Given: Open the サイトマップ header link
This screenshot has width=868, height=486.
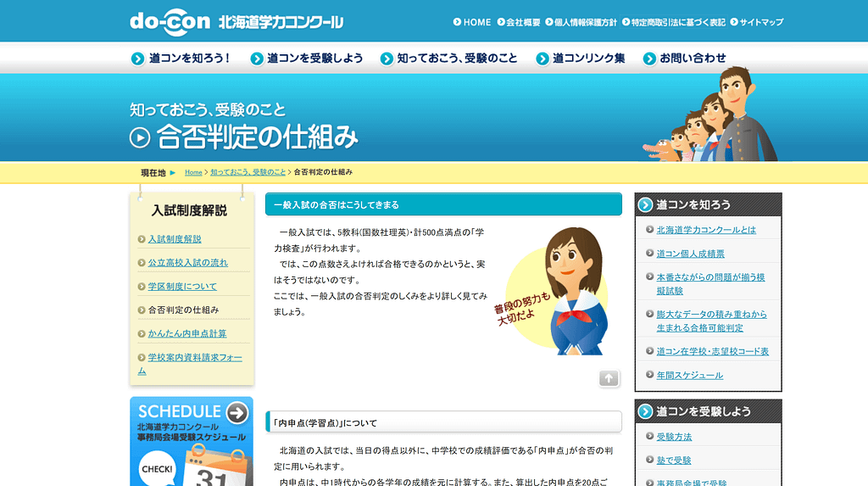Looking at the screenshot, I should [757, 22].
